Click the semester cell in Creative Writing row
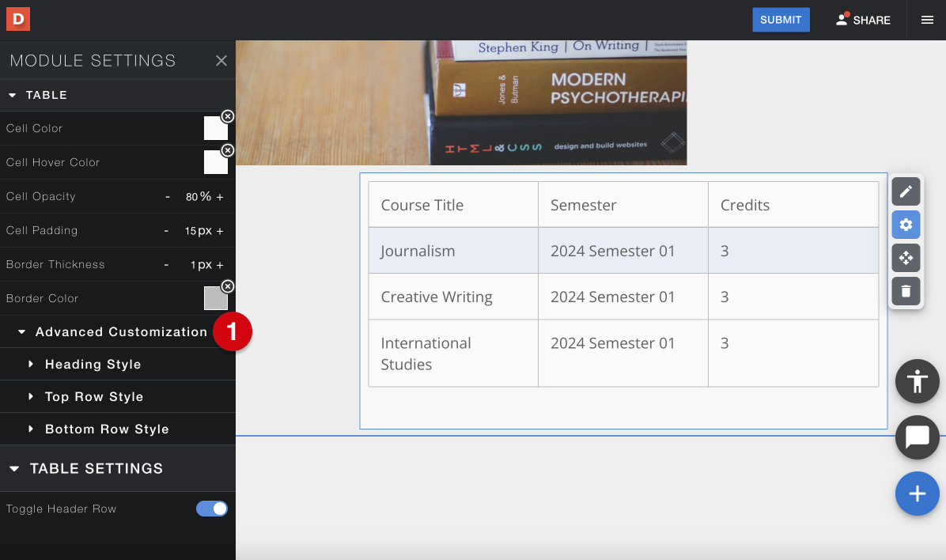Image resolution: width=946 pixels, height=560 pixels. pos(623,297)
